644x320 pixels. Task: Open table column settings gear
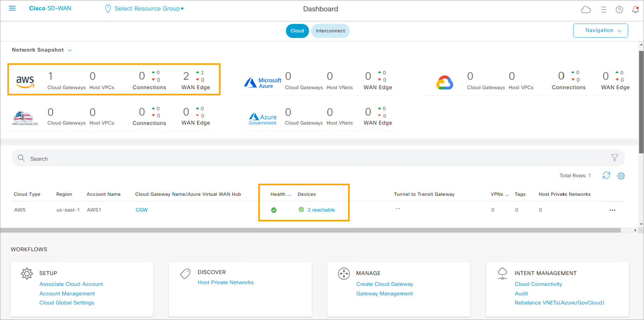(621, 176)
